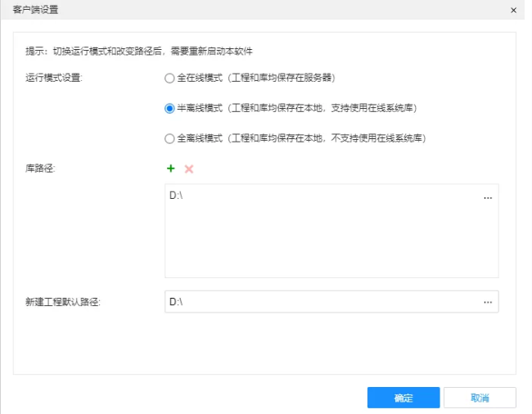Select the 全离线模式 radio button
This screenshot has height=414, width=532.
point(169,138)
